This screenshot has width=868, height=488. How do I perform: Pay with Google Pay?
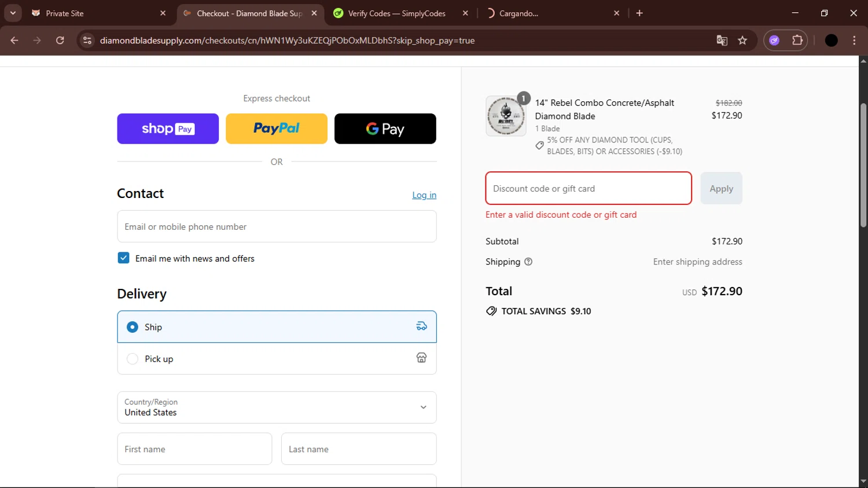(x=385, y=129)
